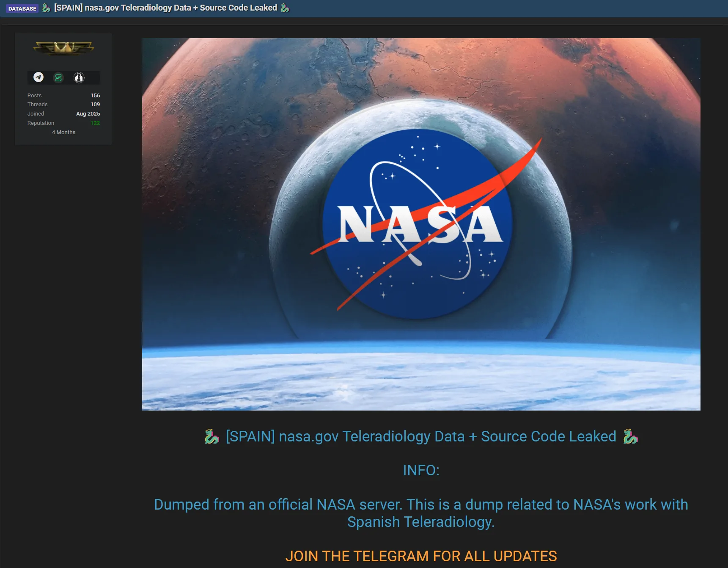Click the Posts count 156

[95, 95]
